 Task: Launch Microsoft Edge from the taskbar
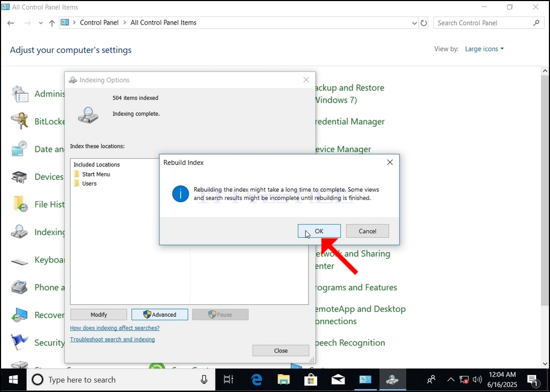(256, 380)
